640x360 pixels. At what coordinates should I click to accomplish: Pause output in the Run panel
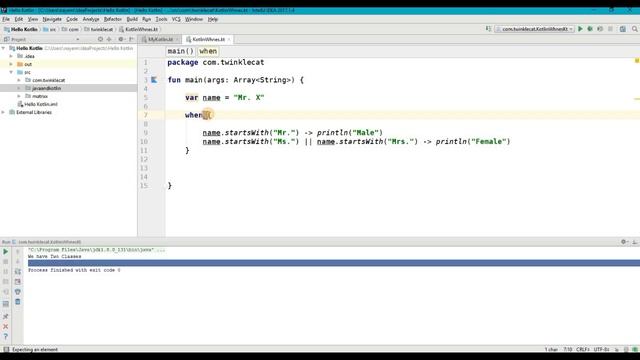6,271
